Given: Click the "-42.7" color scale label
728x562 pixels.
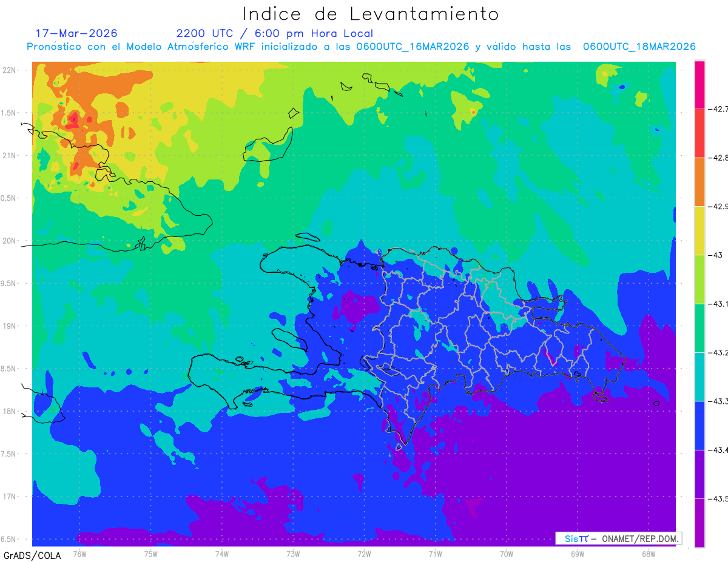Looking at the screenshot, I should [718, 109].
